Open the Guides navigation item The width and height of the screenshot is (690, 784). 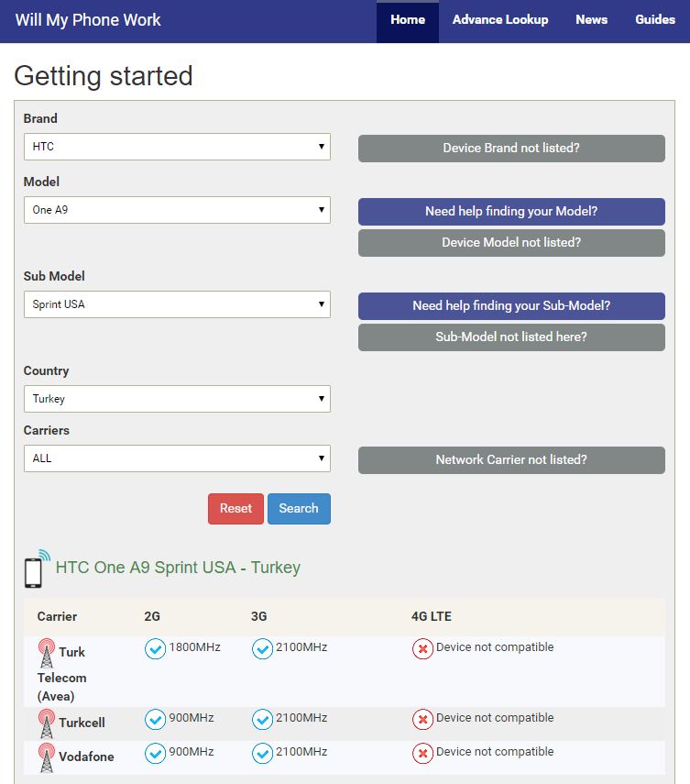(x=655, y=20)
